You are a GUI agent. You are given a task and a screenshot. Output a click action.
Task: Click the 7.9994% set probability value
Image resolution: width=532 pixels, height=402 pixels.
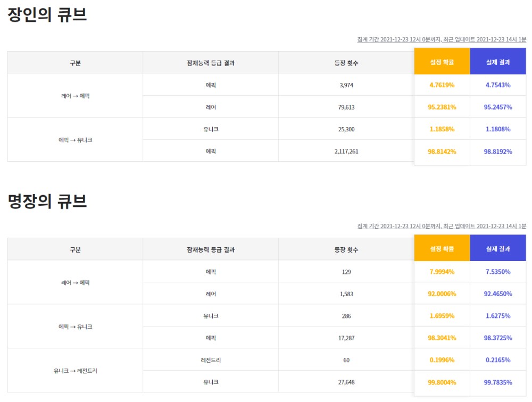[442, 272]
